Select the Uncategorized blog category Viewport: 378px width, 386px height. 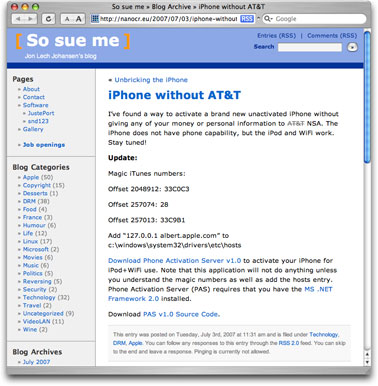point(43,313)
